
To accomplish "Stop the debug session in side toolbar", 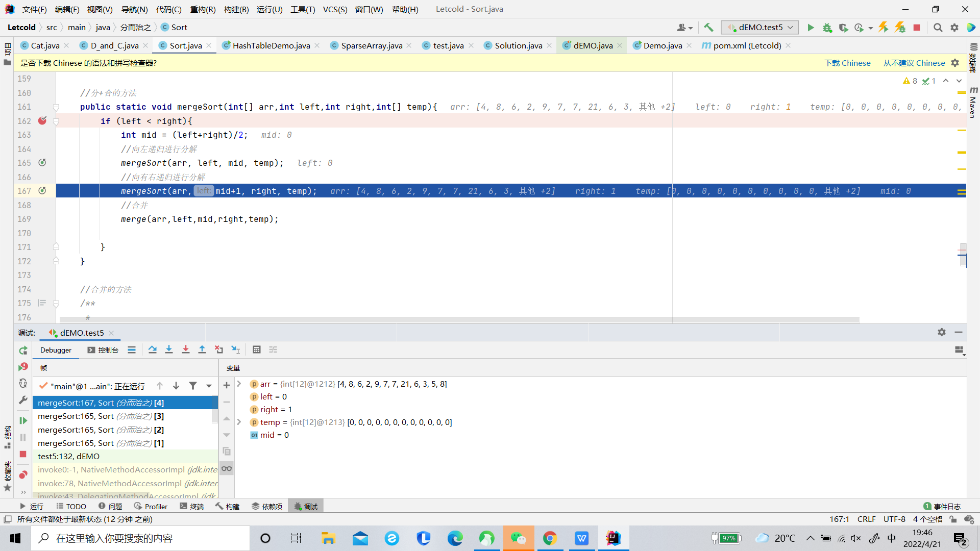I will tap(23, 454).
